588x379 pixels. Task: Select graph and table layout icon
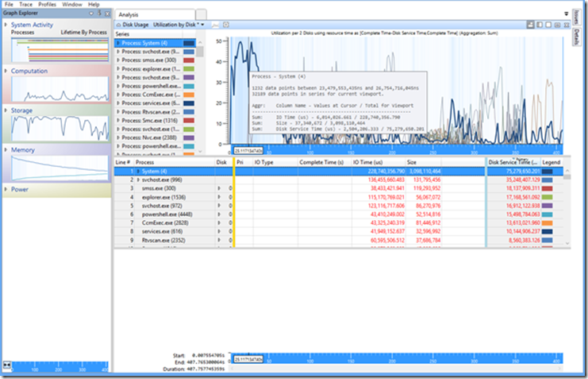pyautogui.click(x=530, y=25)
